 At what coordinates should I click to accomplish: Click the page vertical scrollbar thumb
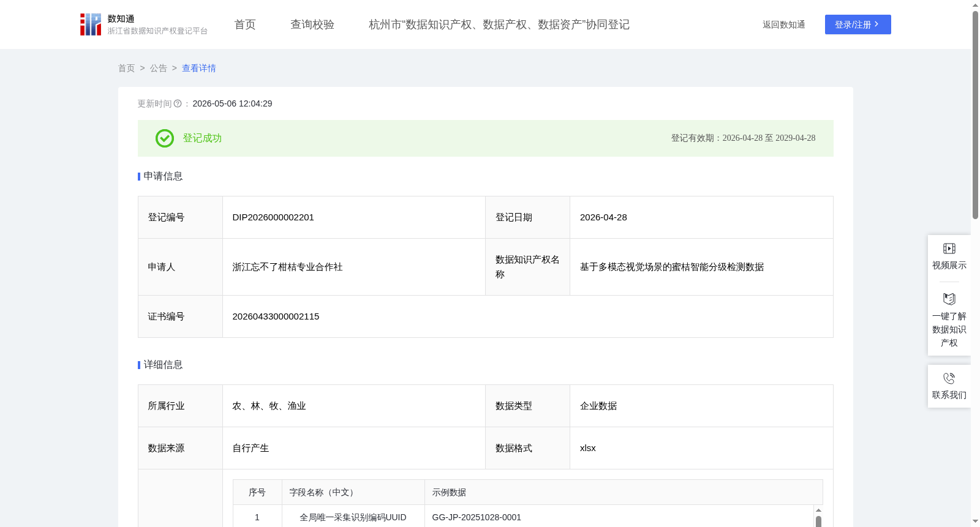click(x=975, y=115)
